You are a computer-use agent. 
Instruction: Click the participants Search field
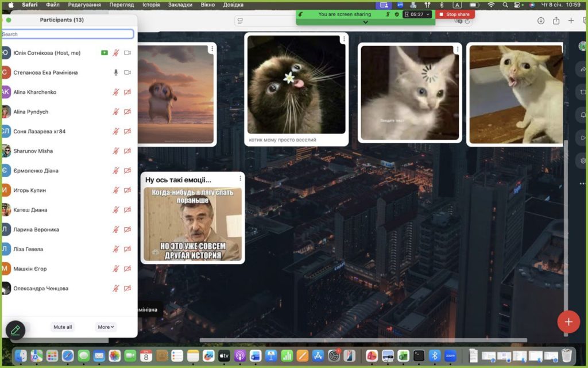[67, 34]
